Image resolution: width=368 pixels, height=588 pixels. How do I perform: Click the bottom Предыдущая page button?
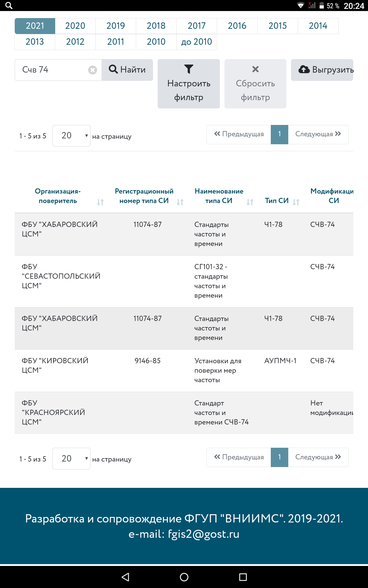(x=239, y=457)
